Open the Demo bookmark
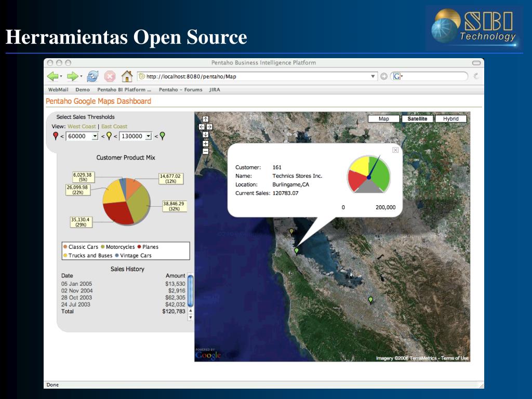This screenshot has width=532, height=399. [x=83, y=89]
